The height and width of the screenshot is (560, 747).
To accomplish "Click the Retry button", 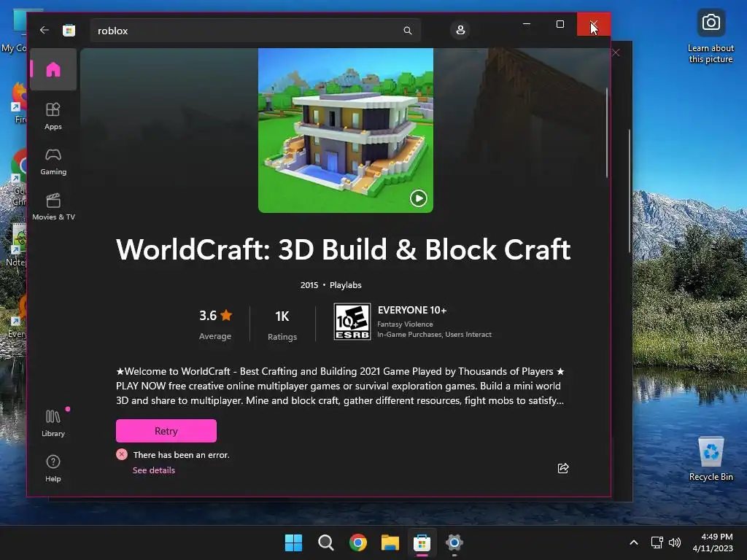I will pyautogui.click(x=166, y=431).
